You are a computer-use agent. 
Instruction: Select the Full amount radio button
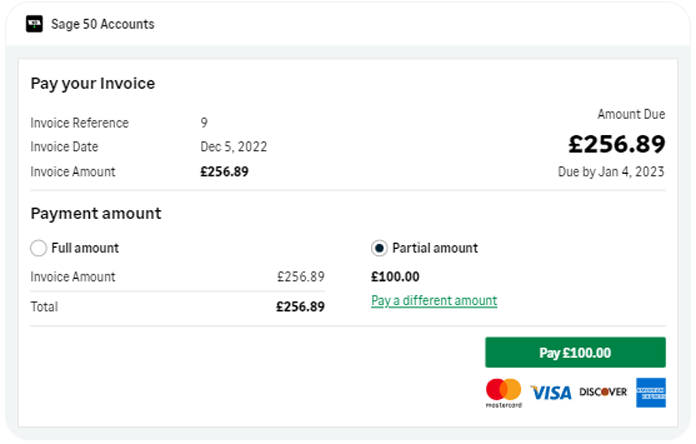(39, 248)
